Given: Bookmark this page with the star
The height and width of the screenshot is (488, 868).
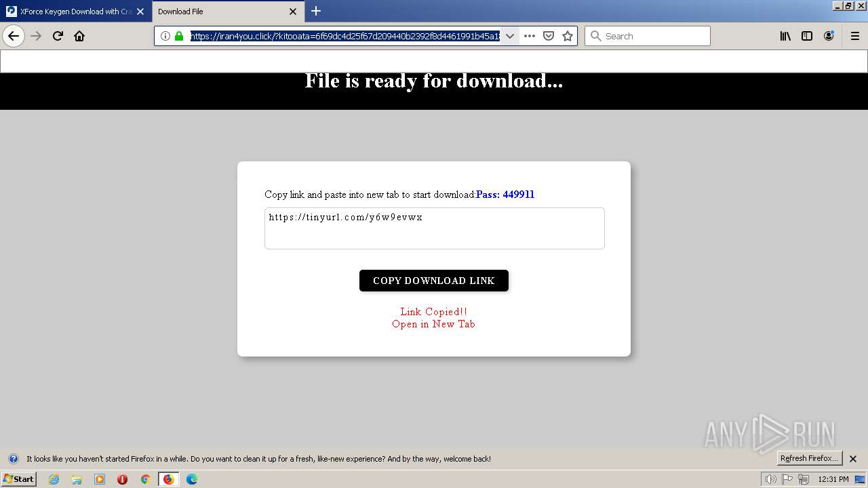Looking at the screenshot, I should tap(568, 36).
